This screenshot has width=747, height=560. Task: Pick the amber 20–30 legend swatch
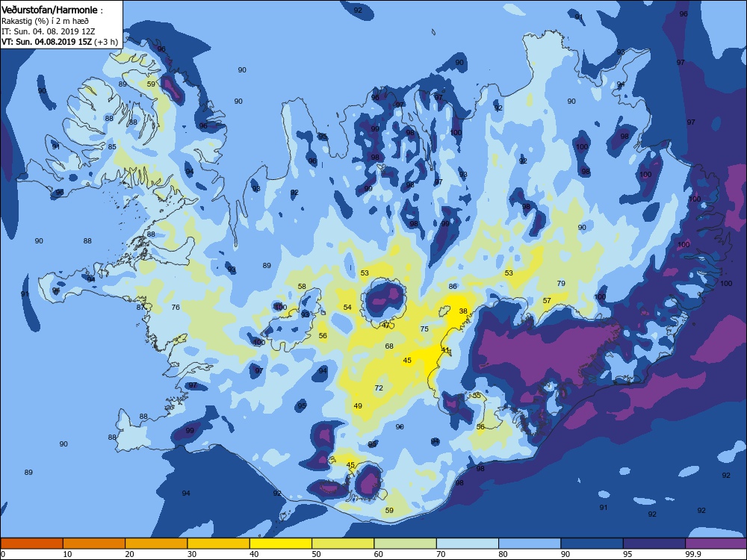pos(156,544)
